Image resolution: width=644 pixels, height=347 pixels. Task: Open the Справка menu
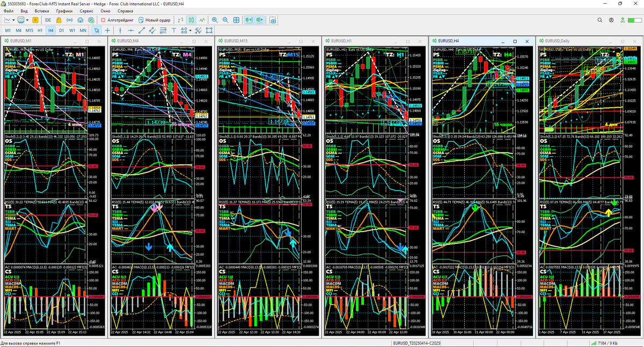coord(126,11)
